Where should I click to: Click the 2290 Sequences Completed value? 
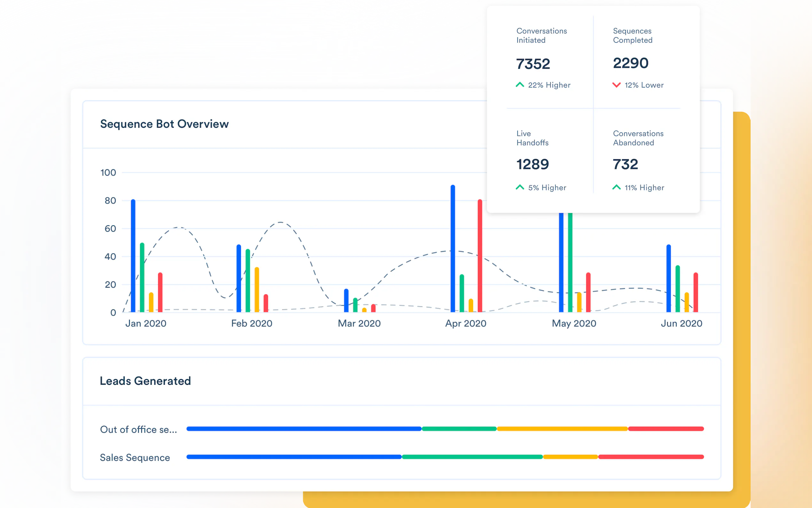point(630,63)
